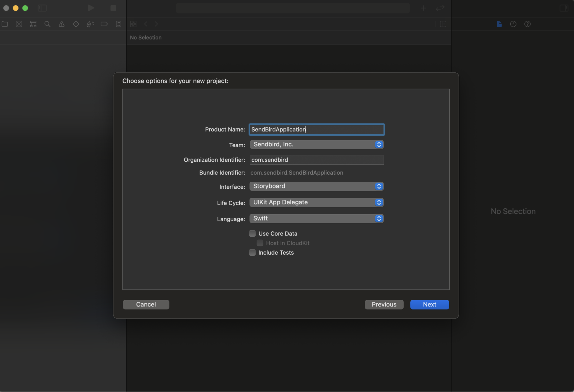Screen dimensions: 574x392
Task: Go back with the left chevron
Action: coord(146,24)
